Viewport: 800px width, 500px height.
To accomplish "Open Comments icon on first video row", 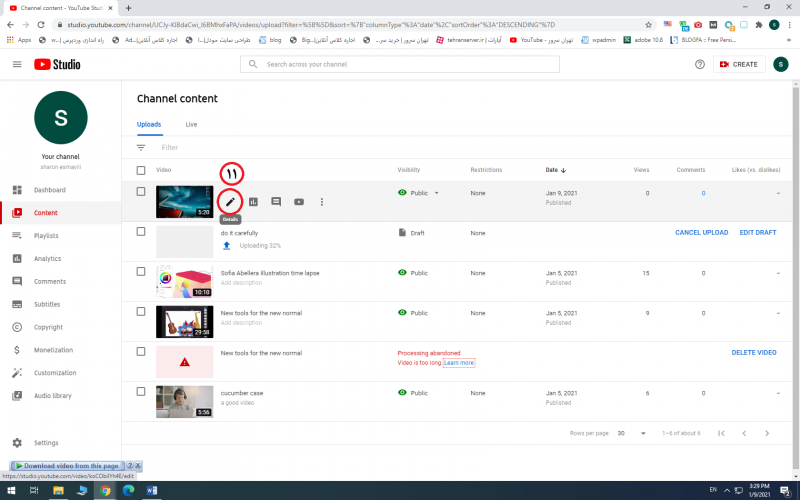I will point(276,202).
